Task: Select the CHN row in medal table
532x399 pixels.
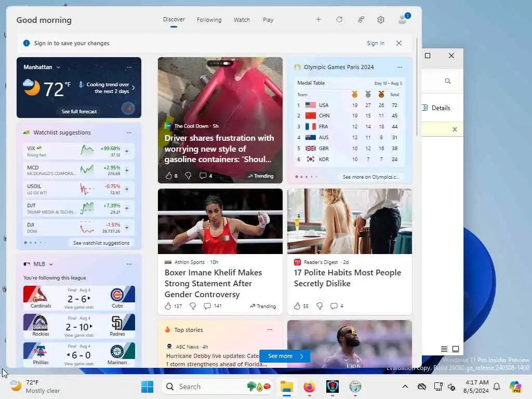Action: point(349,116)
